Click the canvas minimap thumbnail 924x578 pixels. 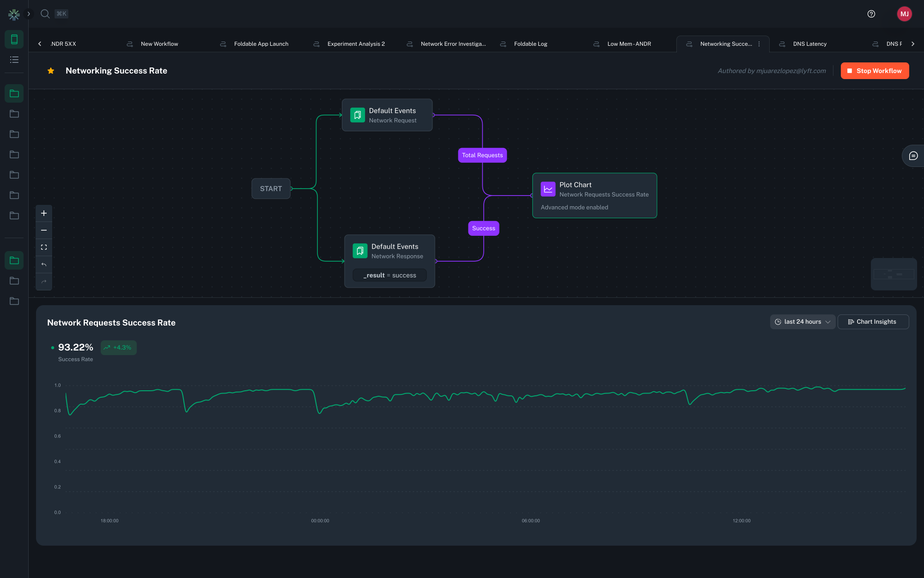click(x=894, y=274)
